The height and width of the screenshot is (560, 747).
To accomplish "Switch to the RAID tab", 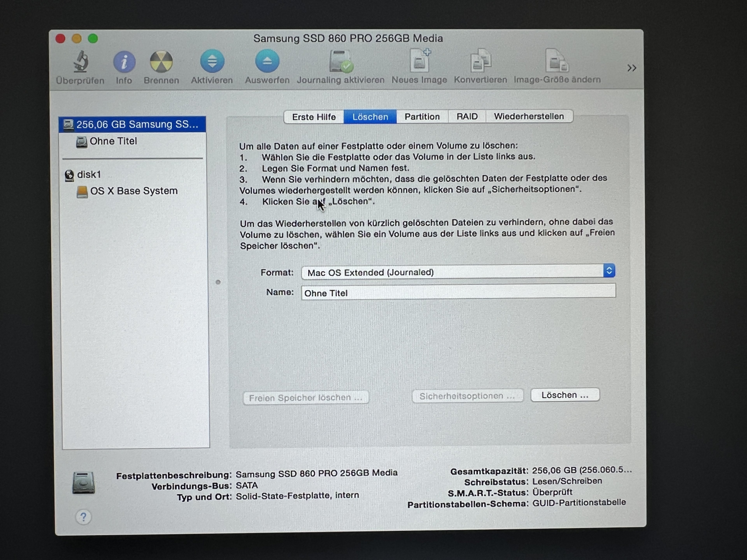I will click(467, 116).
